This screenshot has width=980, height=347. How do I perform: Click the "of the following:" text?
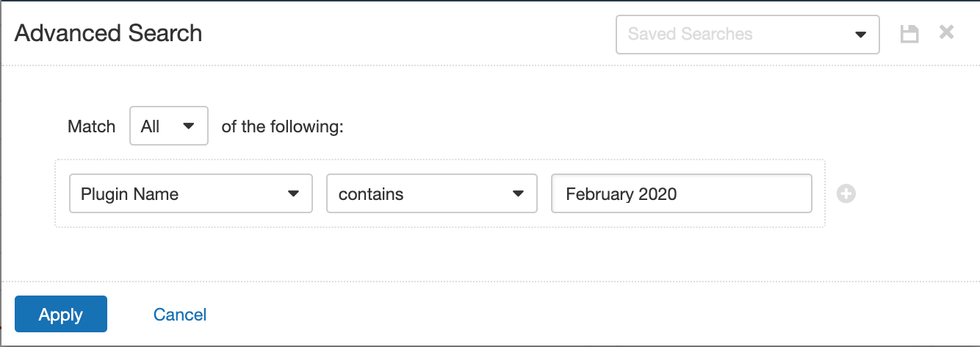click(283, 126)
